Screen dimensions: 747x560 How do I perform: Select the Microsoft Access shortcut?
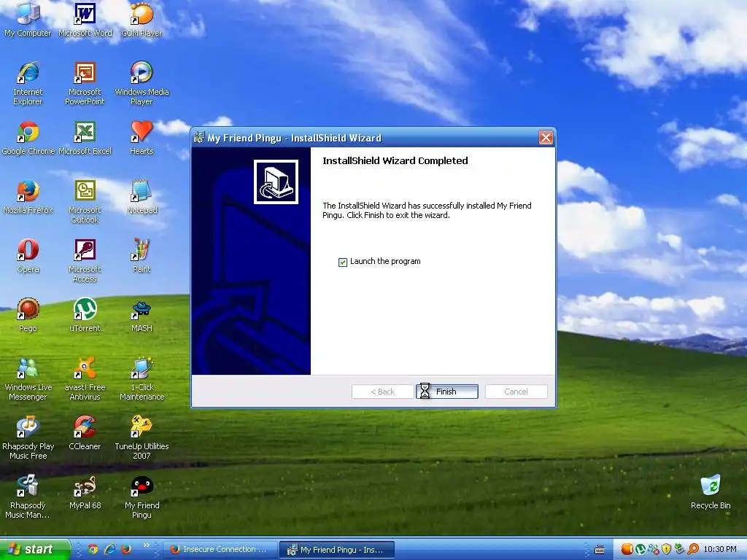click(x=85, y=260)
